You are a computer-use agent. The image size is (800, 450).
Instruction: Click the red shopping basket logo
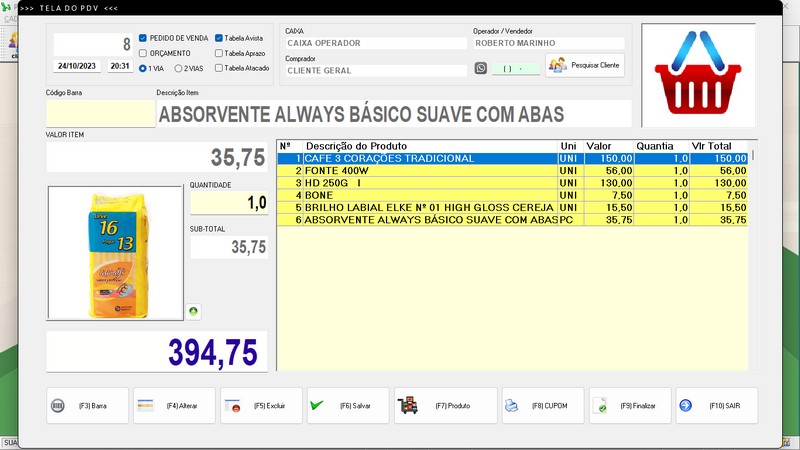coord(697,72)
